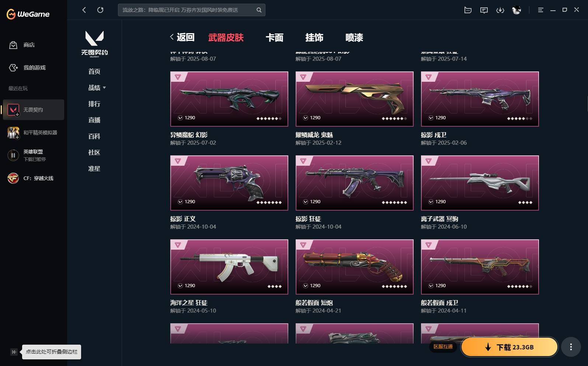This screenshot has width=588, height=366.
Task: Click the search magnifier icon
Action: 259,10
